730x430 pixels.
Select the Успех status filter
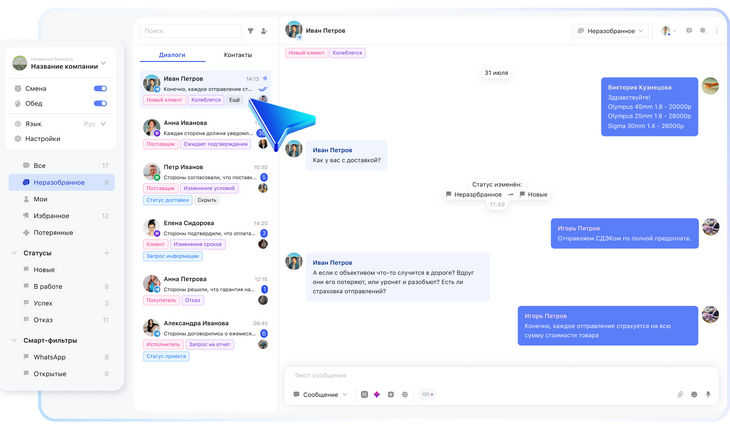click(61, 303)
